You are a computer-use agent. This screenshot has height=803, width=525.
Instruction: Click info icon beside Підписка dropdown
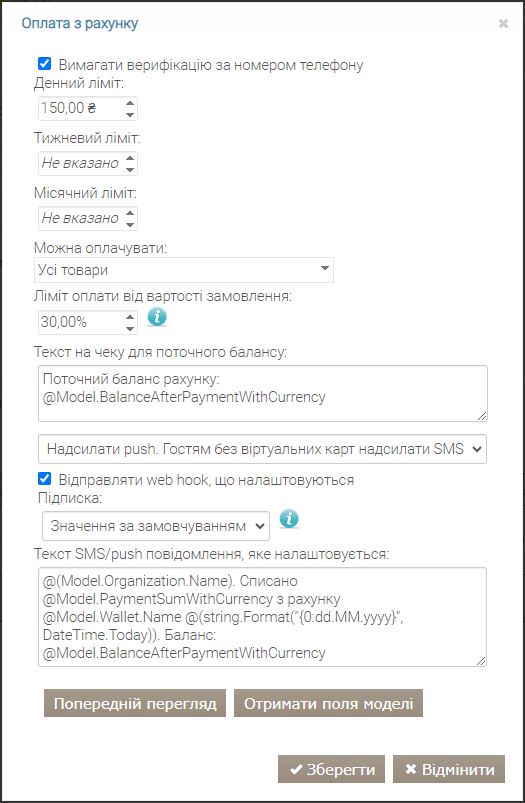[289, 519]
